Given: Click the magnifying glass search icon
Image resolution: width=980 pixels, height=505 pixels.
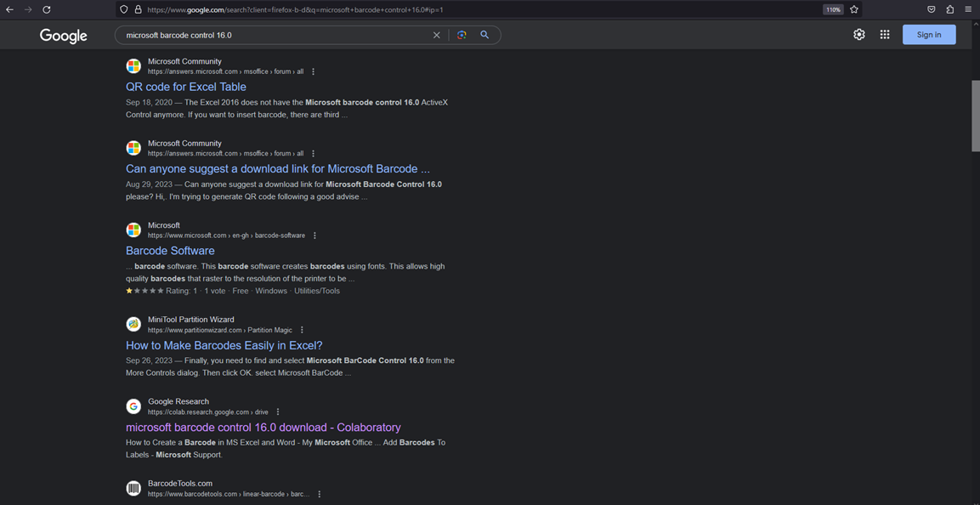Looking at the screenshot, I should coord(484,35).
